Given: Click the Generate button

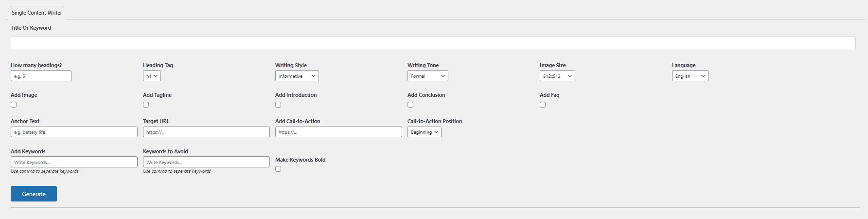Looking at the screenshot, I should pos(34,194).
